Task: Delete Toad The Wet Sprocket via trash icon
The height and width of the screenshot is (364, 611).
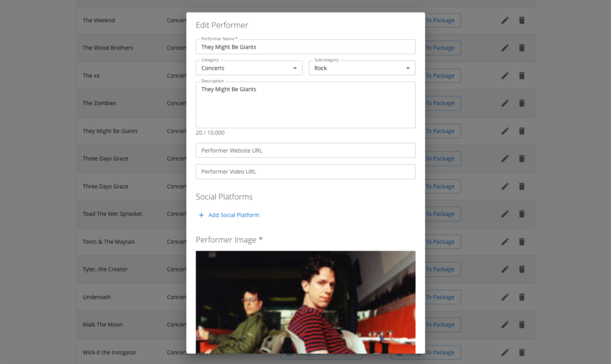Action: coord(521,214)
